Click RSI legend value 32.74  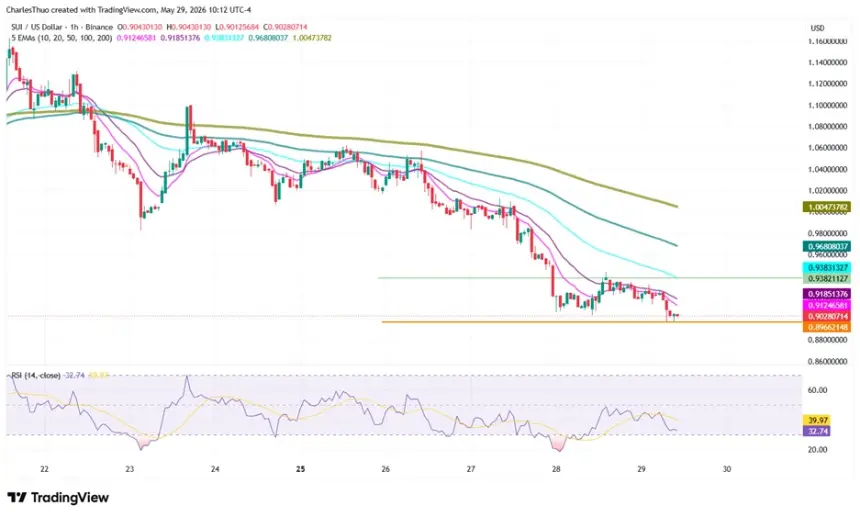point(74,376)
